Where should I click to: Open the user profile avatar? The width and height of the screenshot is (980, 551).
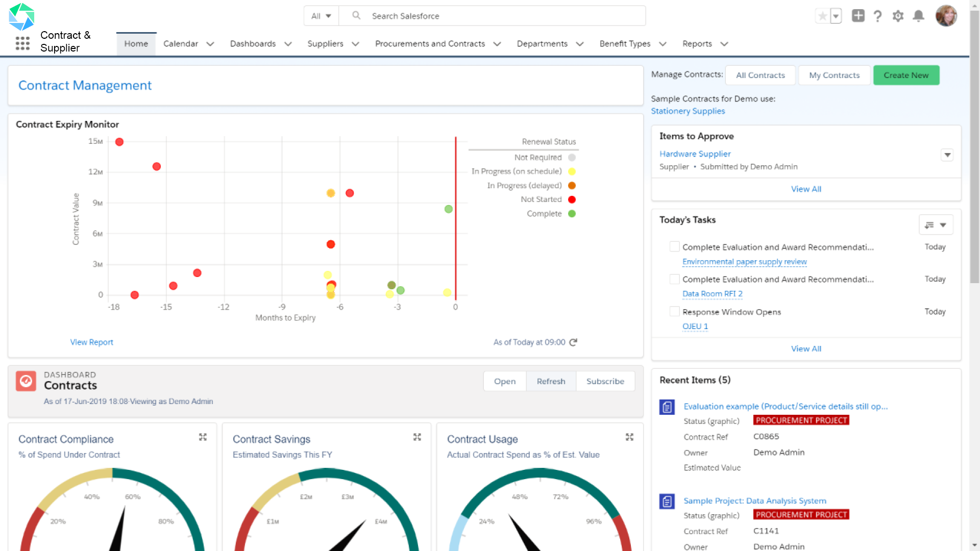coord(946,16)
